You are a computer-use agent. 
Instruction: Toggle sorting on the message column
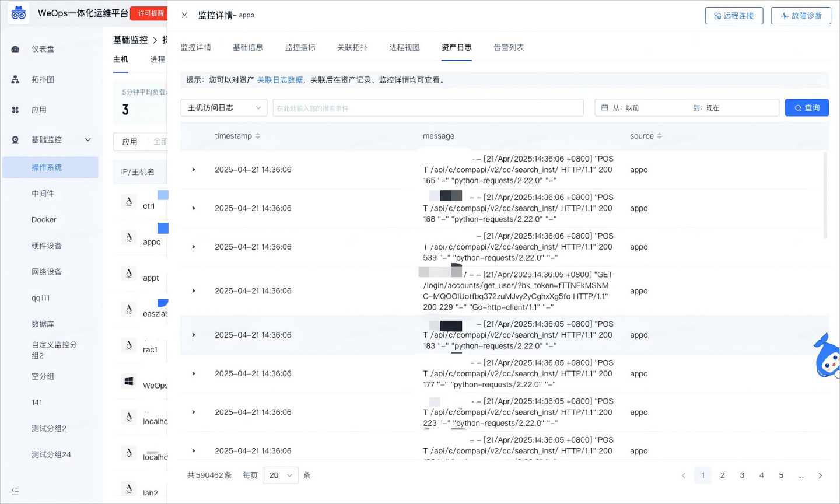[439, 136]
